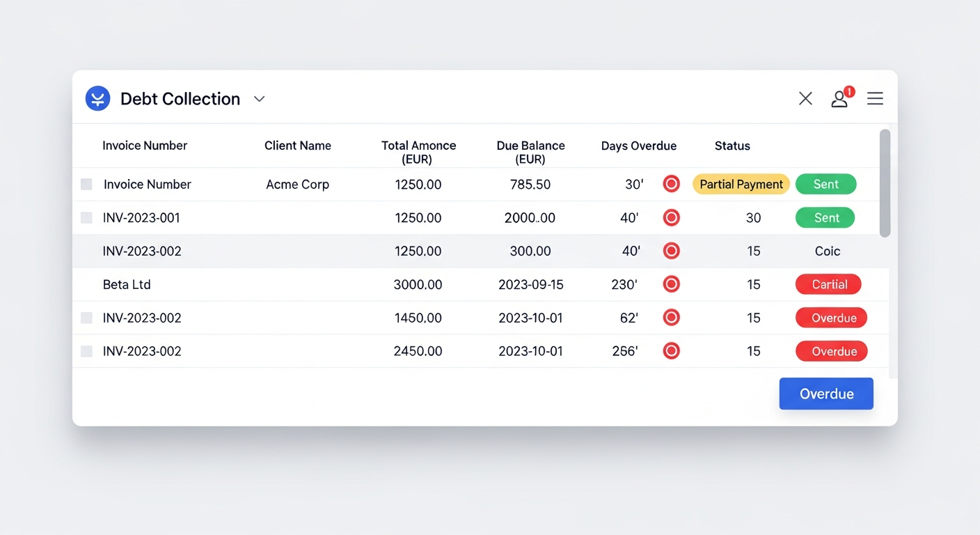Click the vertical scrollbar thumb of the table
The width and height of the screenshot is (980, 535).
coord(885,183)
